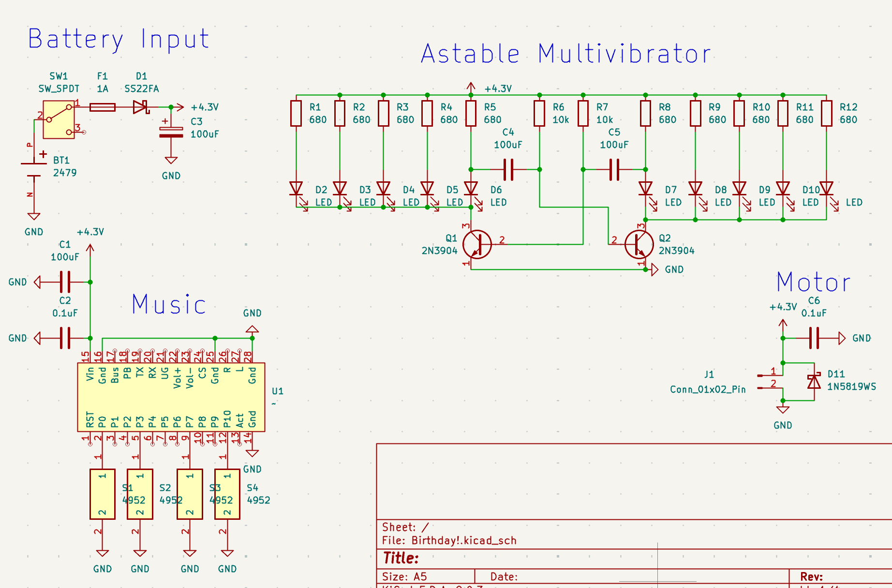Click the "1N5819WS" value label
This screenshot has width=892, height=588.
(851, 386)
